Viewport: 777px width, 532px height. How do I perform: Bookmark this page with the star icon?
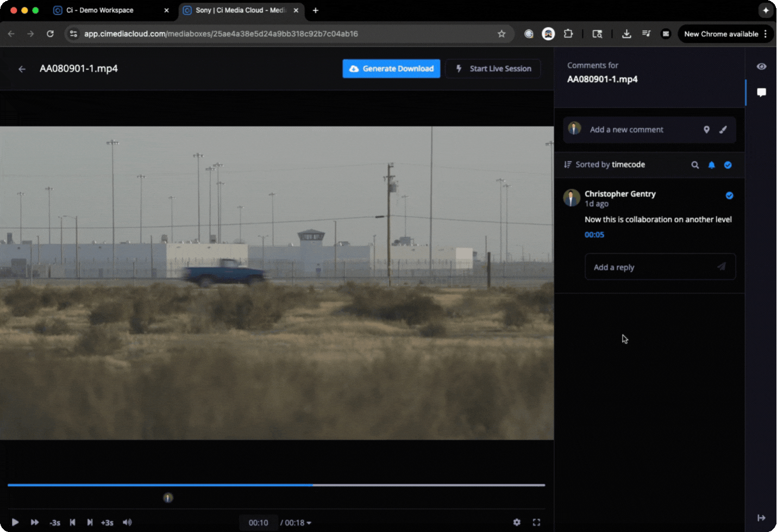point(502,34)
